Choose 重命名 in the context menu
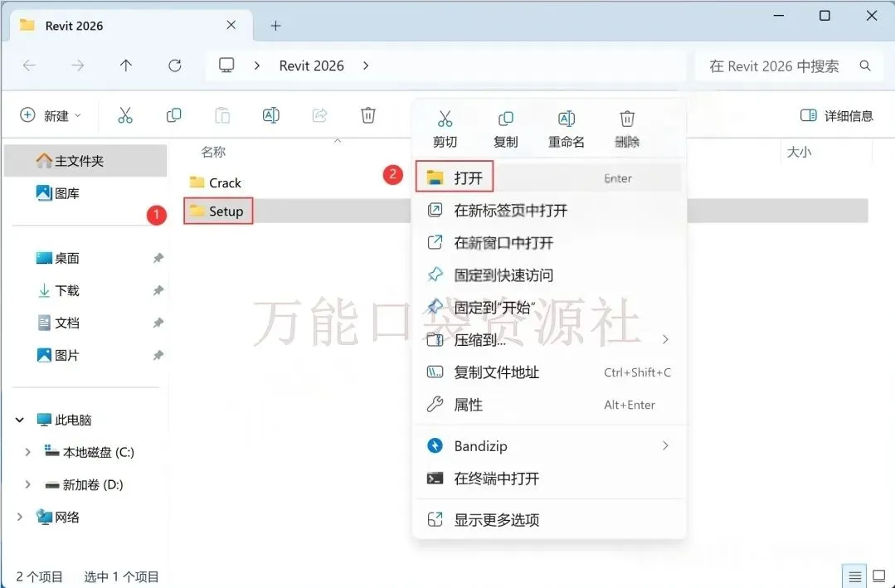 click(566, 129)
